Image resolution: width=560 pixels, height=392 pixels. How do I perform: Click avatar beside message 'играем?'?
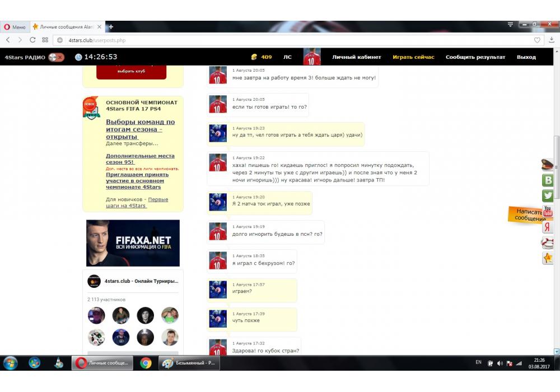pos(218,290)
